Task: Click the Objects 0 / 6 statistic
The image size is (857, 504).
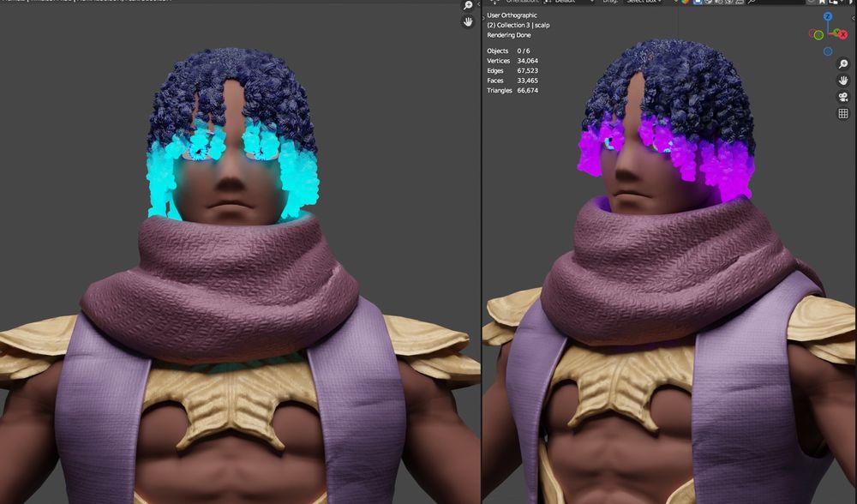Action: (508, 51)
